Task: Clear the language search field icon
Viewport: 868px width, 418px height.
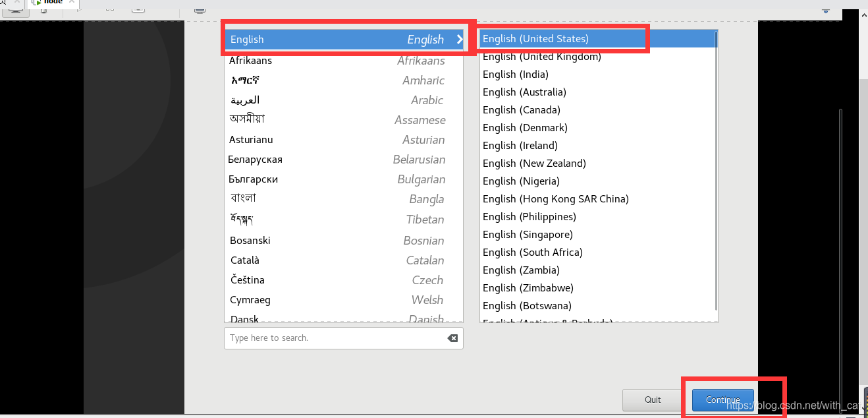Action: pyautogui.click(x=452, y=338)
